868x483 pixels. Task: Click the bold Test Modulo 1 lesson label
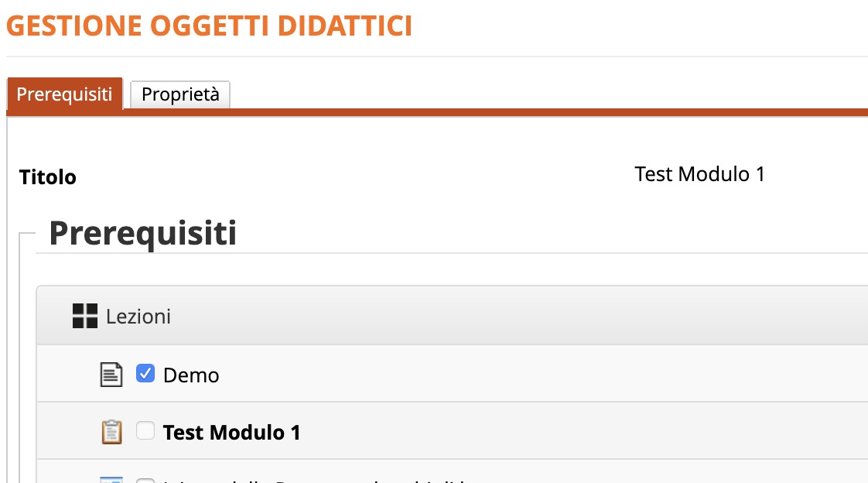[232, 432]
